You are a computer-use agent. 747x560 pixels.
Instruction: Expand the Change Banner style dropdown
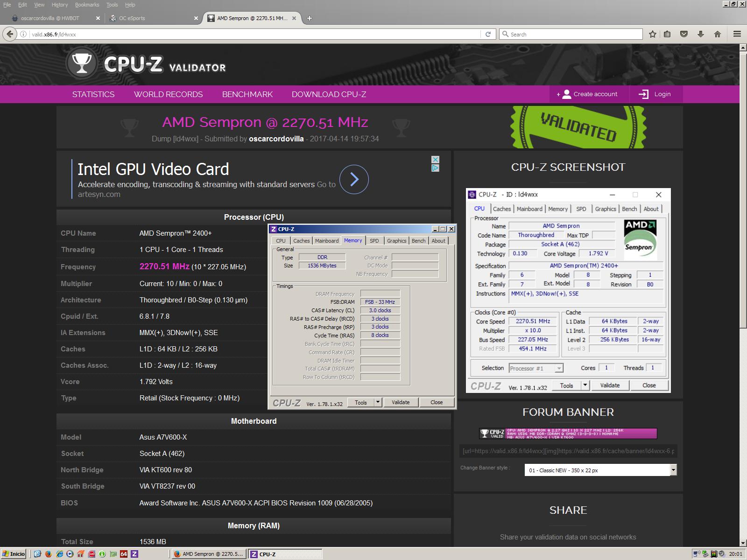pyautogui.click(x=673, y=470)
